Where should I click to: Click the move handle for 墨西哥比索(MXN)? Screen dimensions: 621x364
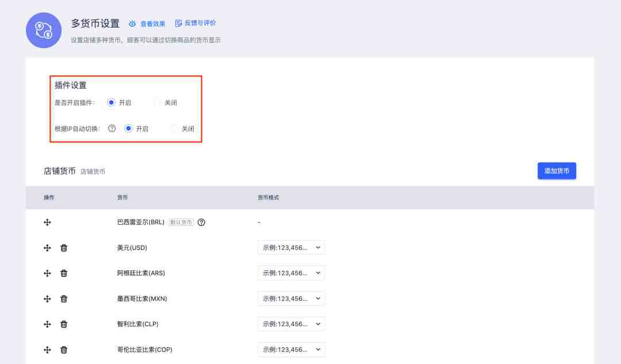pyautogui.click(x=47, y=298)
